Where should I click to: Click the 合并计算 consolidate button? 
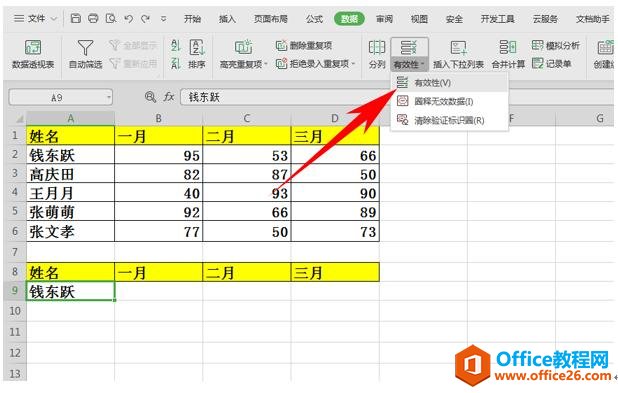pos(508,54)
